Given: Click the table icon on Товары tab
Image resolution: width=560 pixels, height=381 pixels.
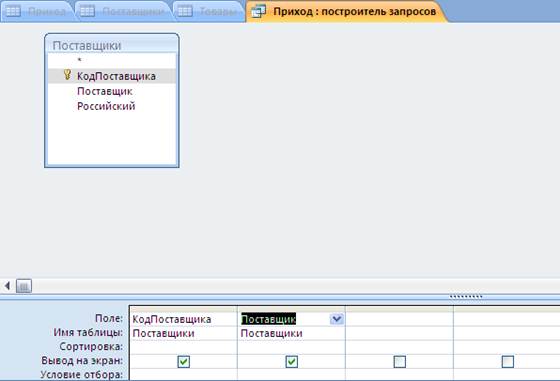Looking at the screenshot, I should pos(185,11).
